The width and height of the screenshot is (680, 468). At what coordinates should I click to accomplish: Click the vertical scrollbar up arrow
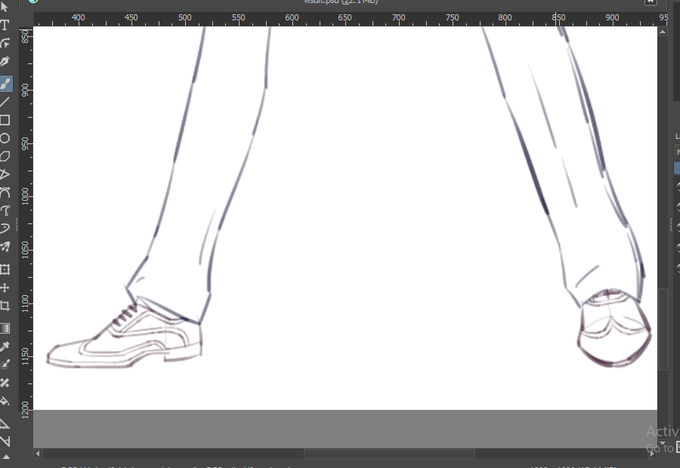(662, 32)
